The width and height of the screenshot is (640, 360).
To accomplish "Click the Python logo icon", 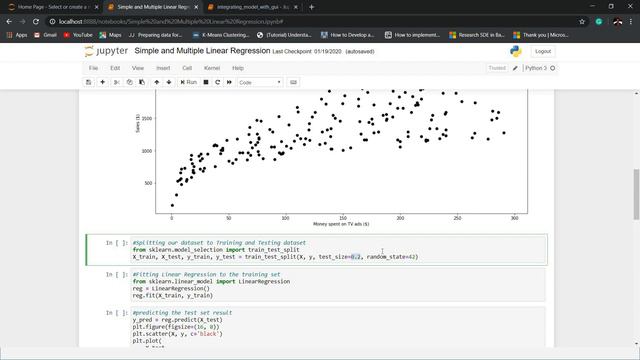I will [516, 51].
